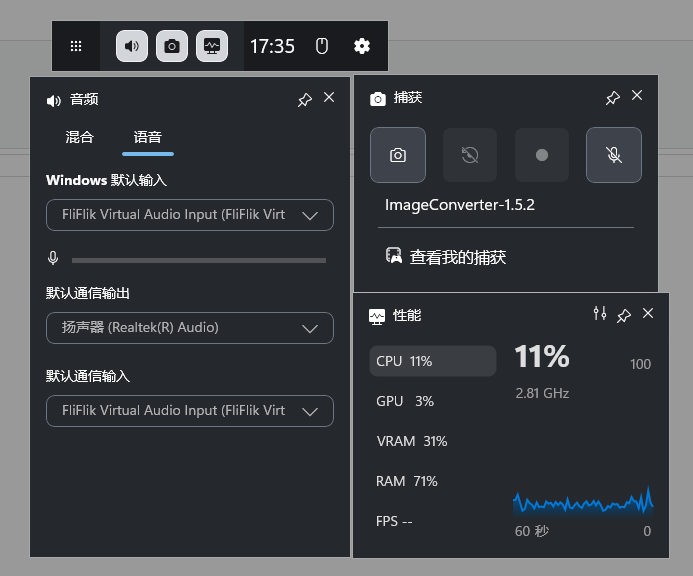Screen dimensions: 693x576
Task: Open Performance widget options sliders icon
Action: click(x=600, y=313)
